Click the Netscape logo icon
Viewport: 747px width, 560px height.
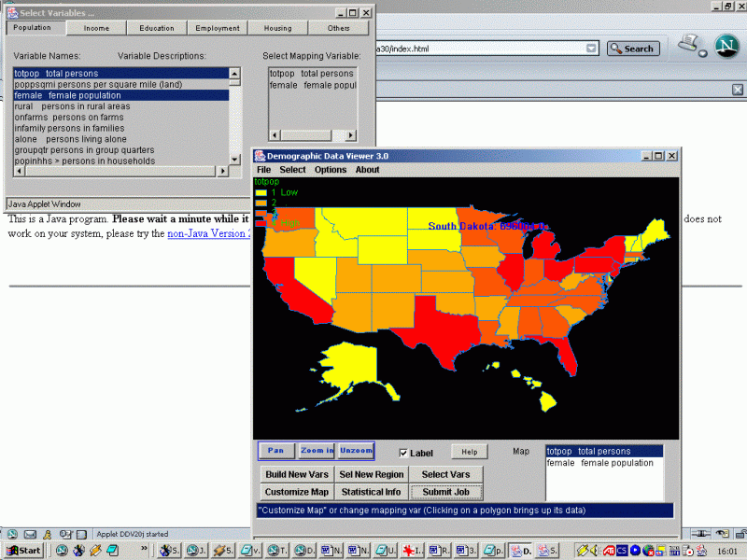(726, 45)
